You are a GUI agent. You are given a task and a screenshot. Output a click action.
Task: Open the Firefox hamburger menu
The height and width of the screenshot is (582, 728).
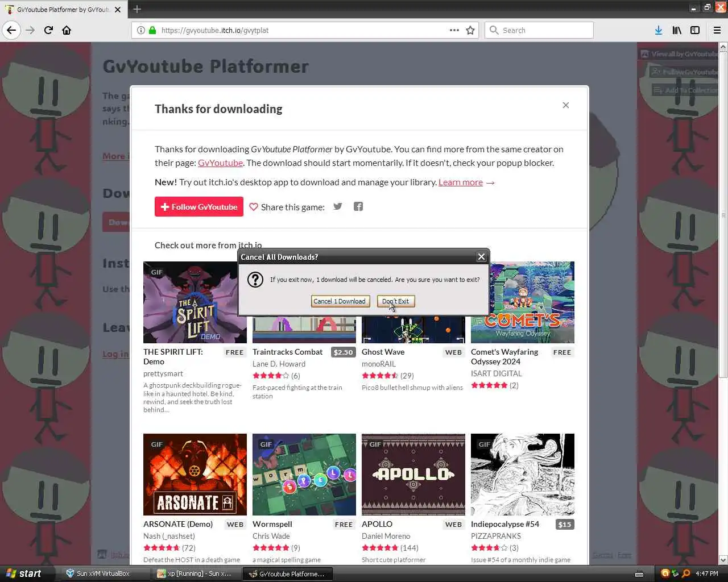click(x=717, y=30)
